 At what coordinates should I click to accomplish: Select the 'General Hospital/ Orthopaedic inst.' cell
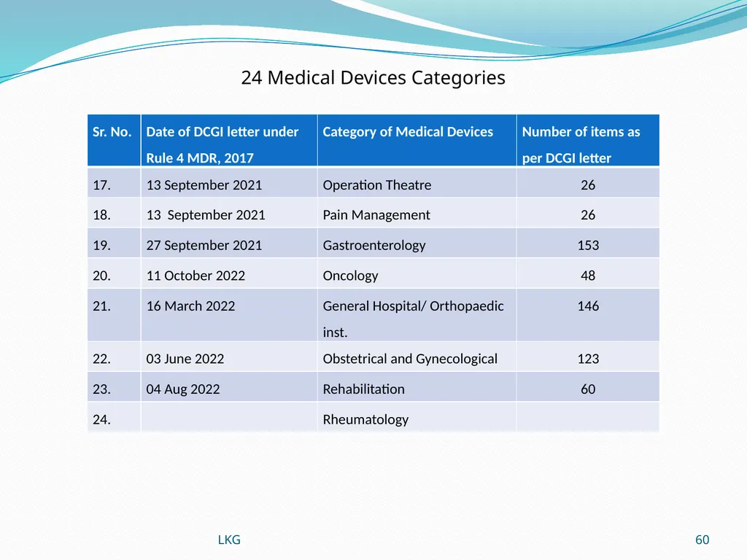click(x=417, y=315)
